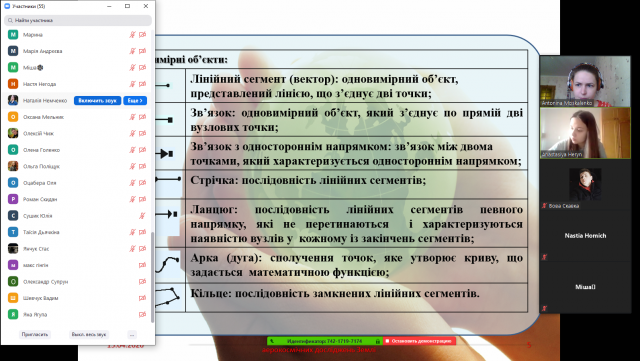
Task: Select participant name Янчук Стас
Action: 36,249
